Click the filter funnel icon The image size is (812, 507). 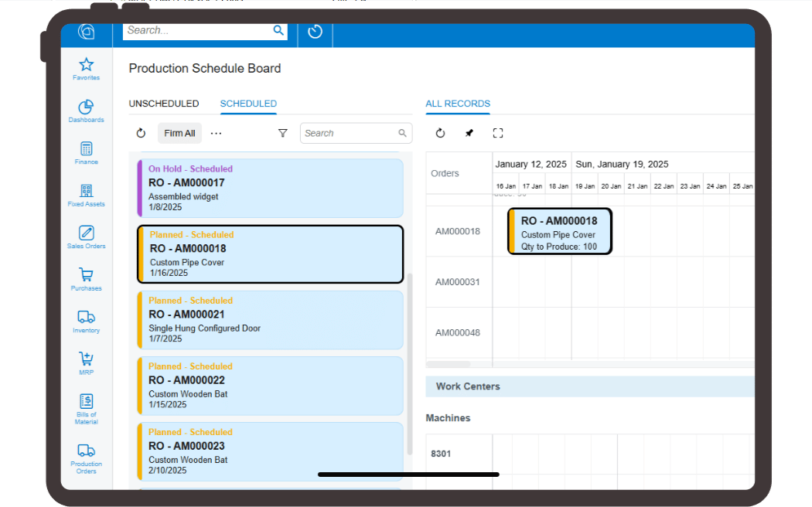(x=283, y=133)
